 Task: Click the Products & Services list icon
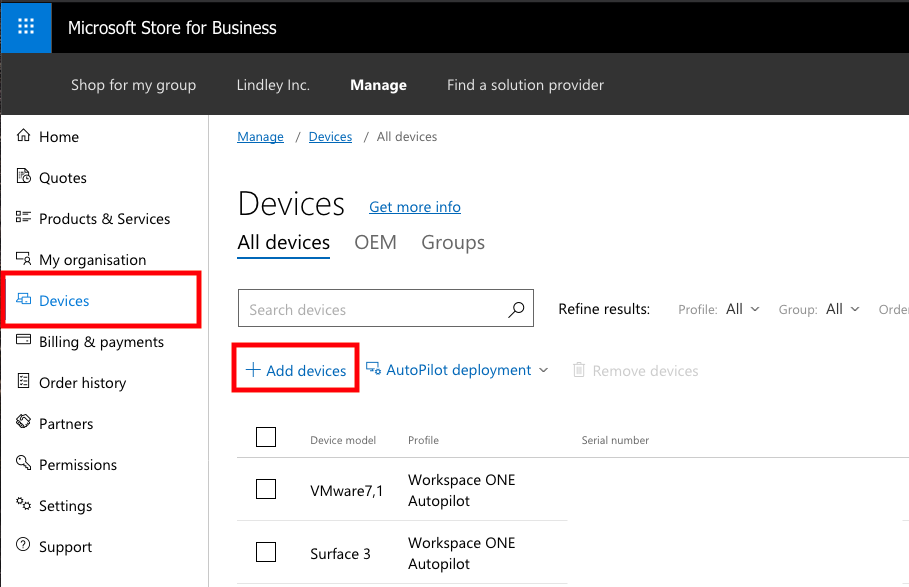[23, 217]
